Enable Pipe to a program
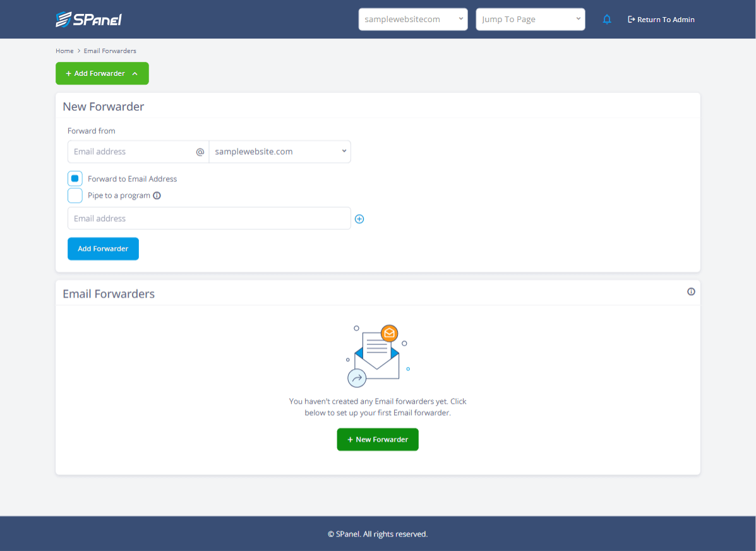The width and height of the screenshot is (756, 551). [x=75, y=195]
